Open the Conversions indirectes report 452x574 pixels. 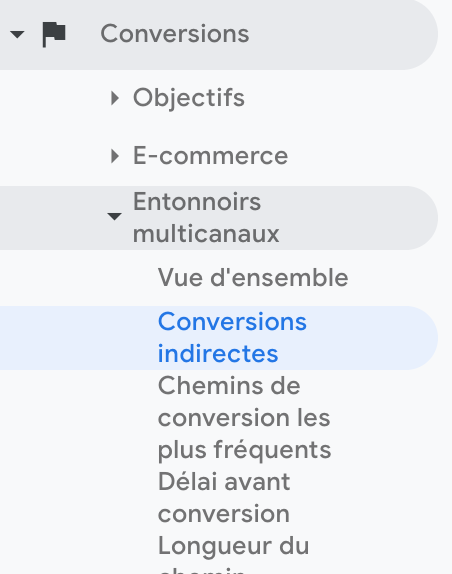[232, 338]
